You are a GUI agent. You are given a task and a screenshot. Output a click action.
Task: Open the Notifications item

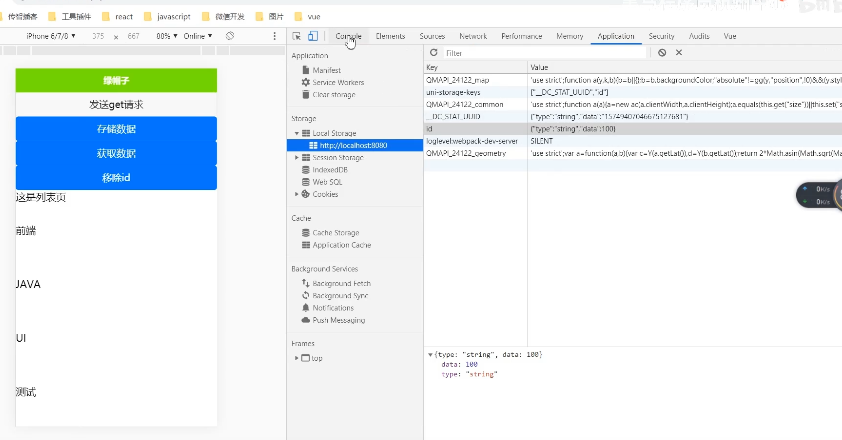tap(328, 308)
